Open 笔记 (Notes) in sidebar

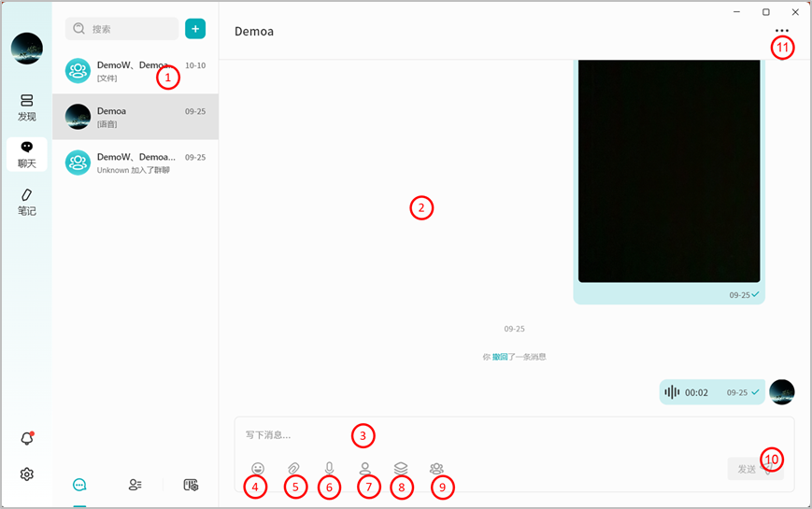click(27, 202)
